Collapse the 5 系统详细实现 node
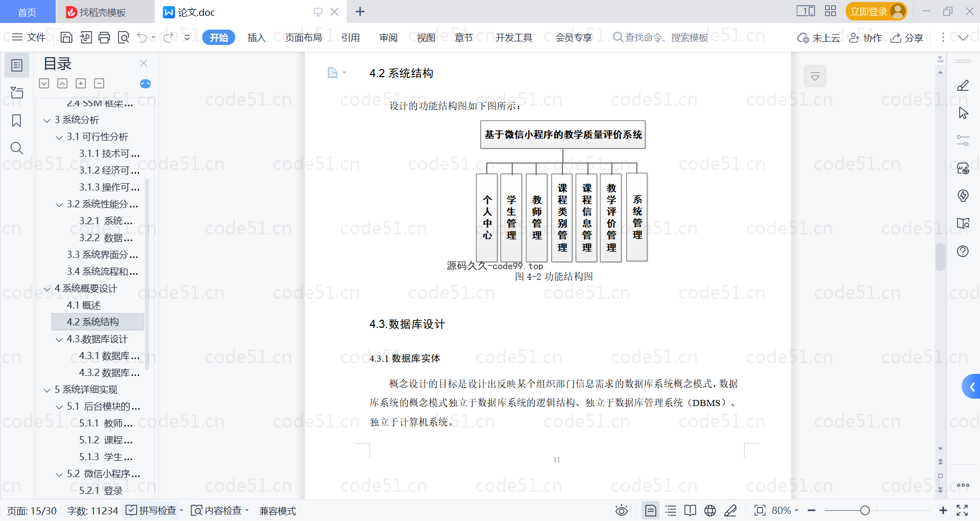 [47, 390]
